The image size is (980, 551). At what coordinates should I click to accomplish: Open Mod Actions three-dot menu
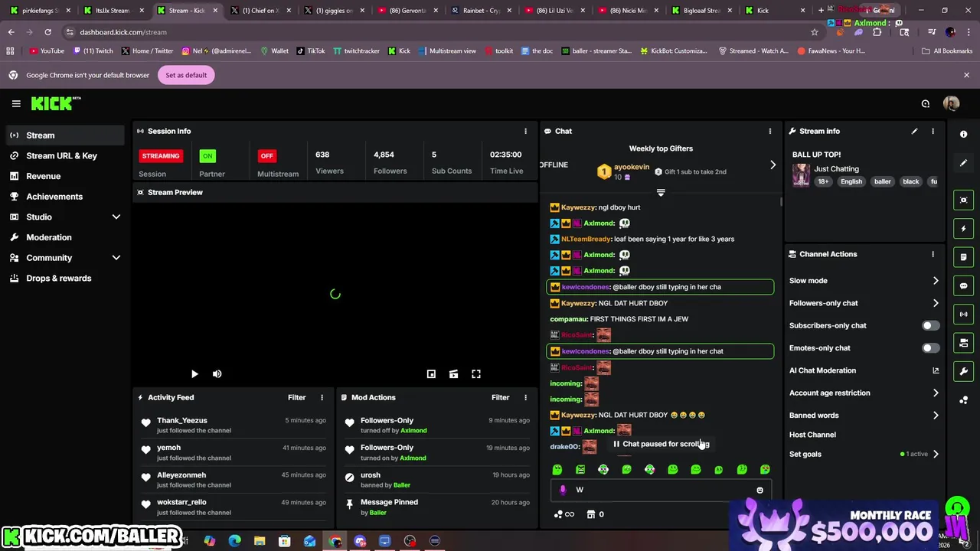(525, 397)
